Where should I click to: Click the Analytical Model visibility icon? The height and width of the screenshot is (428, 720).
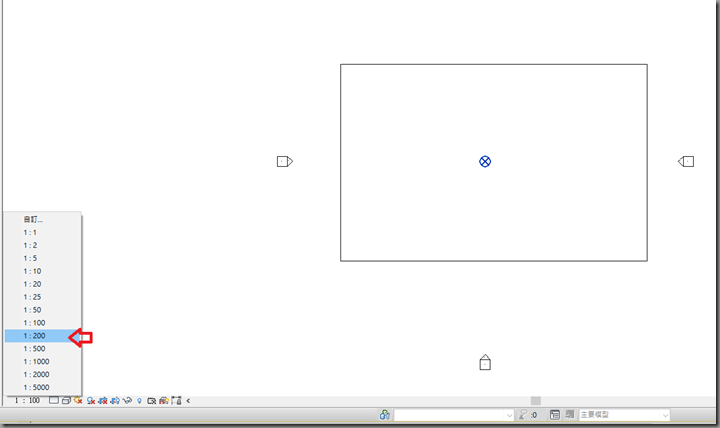pyautogui.click(x=164, y=401)
